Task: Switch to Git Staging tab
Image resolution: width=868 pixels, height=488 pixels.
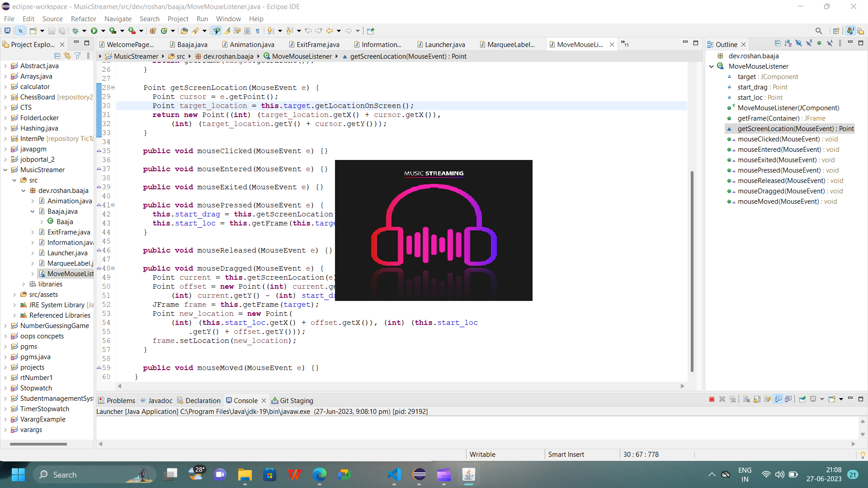Action: 292,400
